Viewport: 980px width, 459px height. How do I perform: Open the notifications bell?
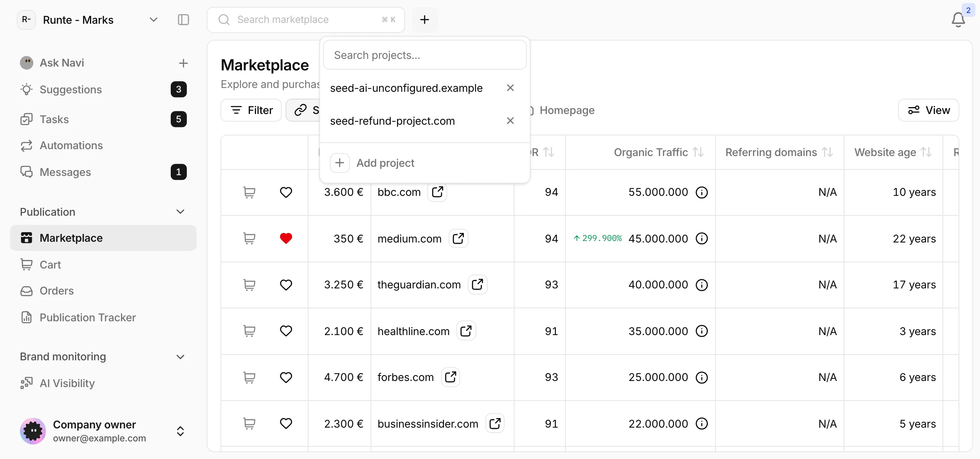(x=958, y=20)
